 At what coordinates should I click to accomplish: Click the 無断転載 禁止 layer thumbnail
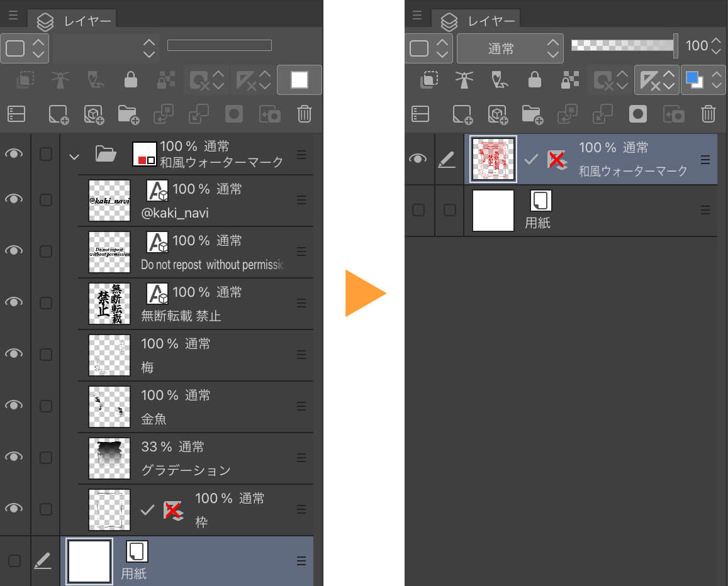point(109,304)
